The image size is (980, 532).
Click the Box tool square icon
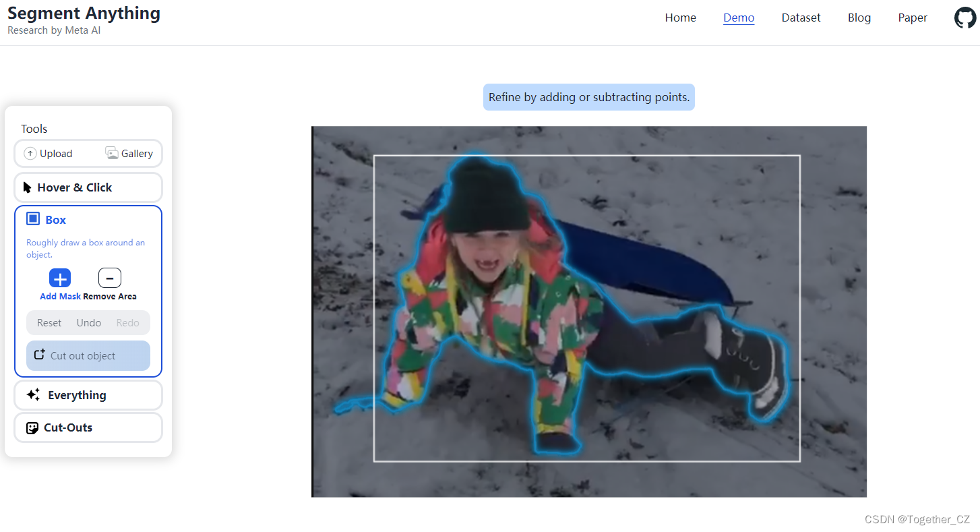click(x=33, y=219)
